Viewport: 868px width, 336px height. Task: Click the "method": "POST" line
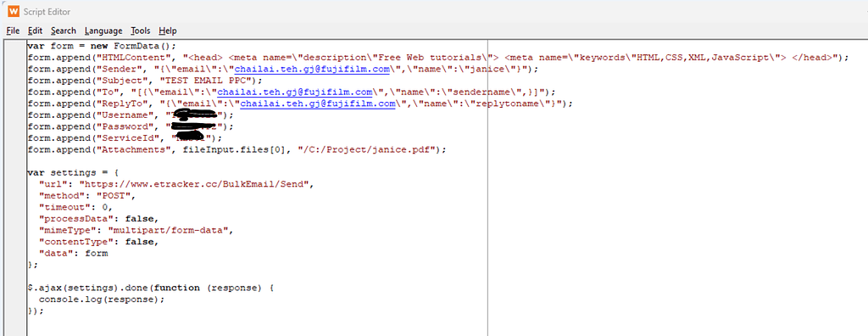click(x=87, y=196)
